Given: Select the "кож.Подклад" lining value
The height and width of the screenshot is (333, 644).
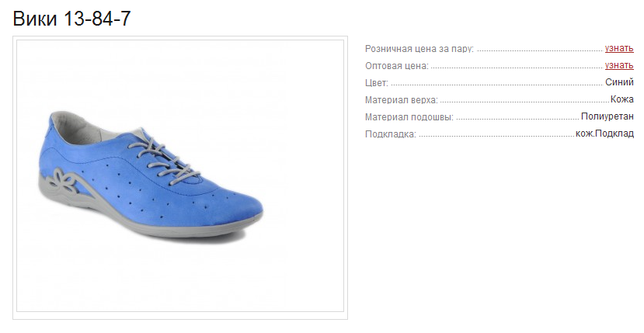Looking at the screenshot, I should [604, 134].
